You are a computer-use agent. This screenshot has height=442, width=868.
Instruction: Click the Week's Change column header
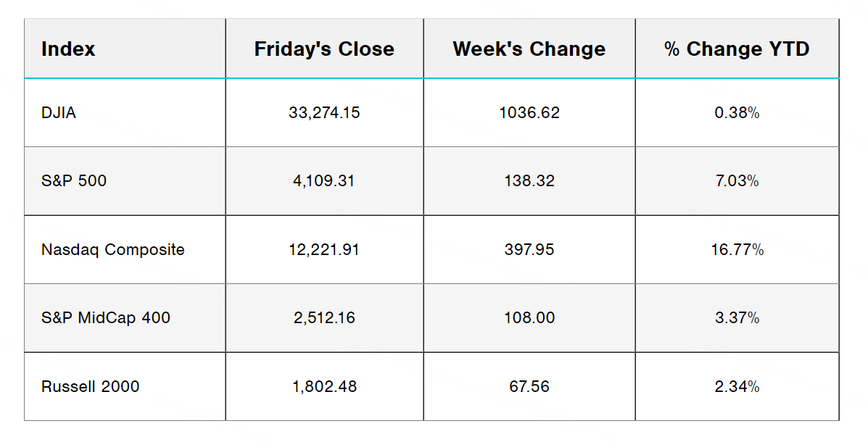[x=529, y=49]
